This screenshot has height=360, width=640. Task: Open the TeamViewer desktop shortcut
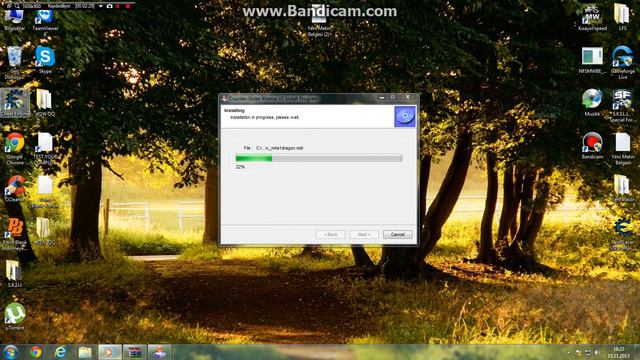coord(45,20)
